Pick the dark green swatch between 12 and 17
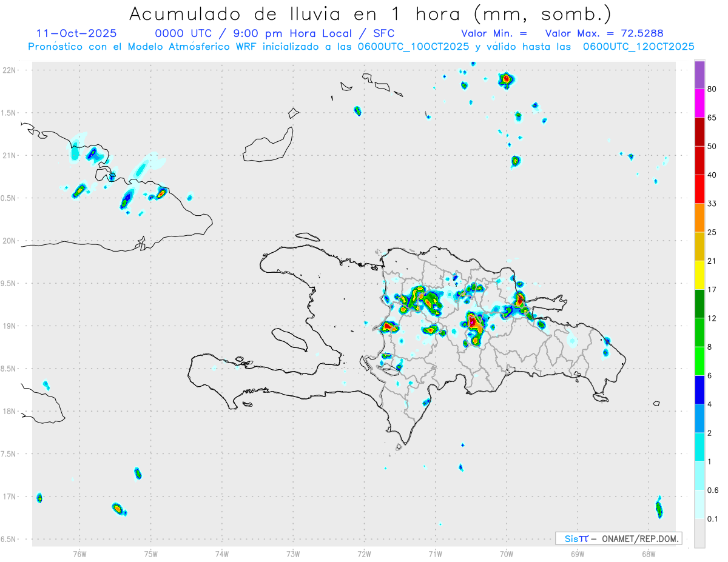Image resolution: width=728 pixels, height=562 pixels. pos(700,304)
